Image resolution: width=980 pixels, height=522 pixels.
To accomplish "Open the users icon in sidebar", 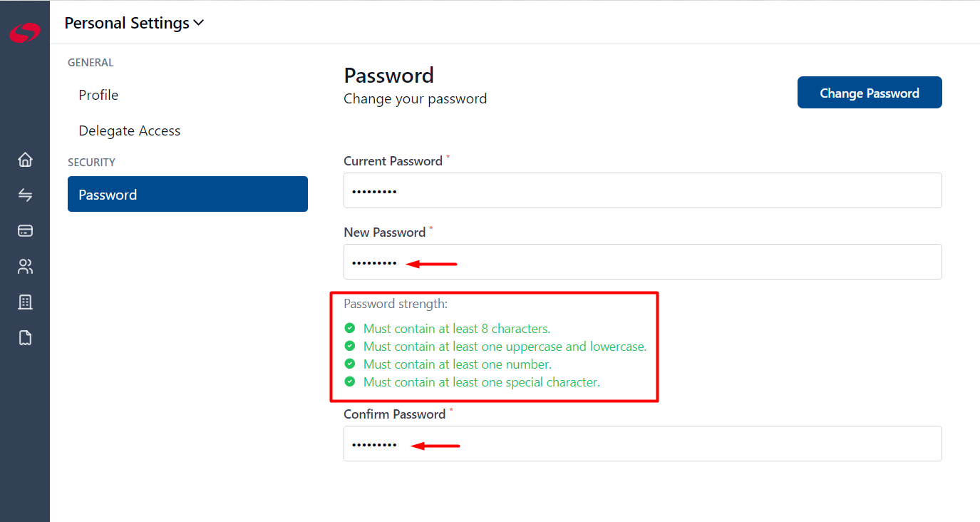I will [x=25, y=267].
